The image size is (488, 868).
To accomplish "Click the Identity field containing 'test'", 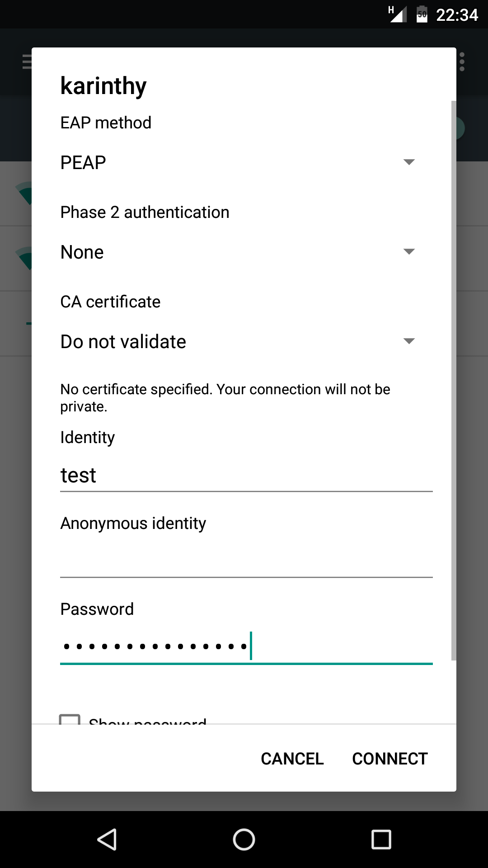I will (246, 476).
